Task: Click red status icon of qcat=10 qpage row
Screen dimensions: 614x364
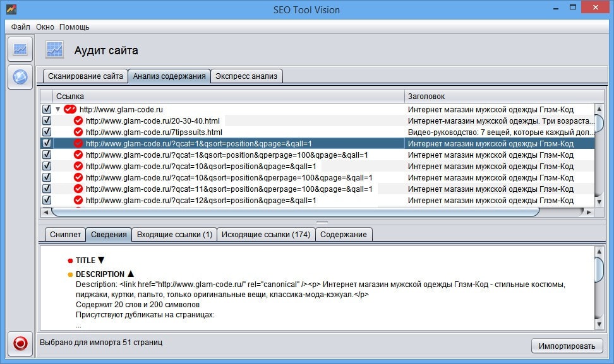Action: [x=78, y=166]
